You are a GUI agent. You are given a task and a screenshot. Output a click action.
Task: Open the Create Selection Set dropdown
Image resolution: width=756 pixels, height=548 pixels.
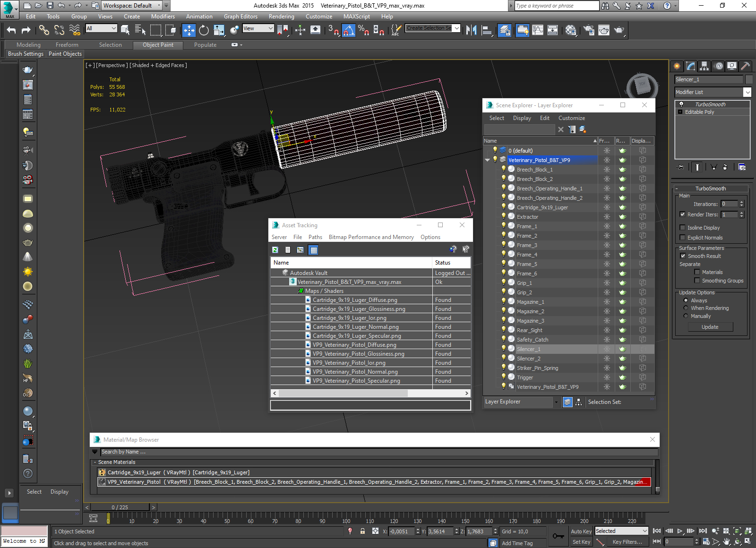(x=457, y=28)
